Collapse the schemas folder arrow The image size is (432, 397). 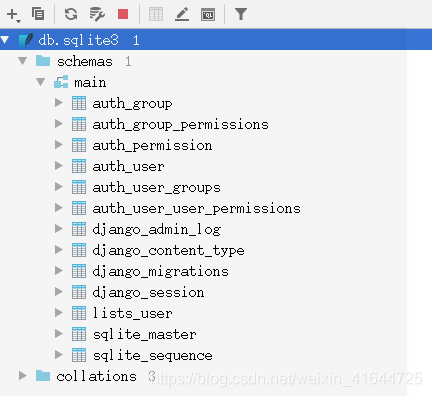pos(23,61)
